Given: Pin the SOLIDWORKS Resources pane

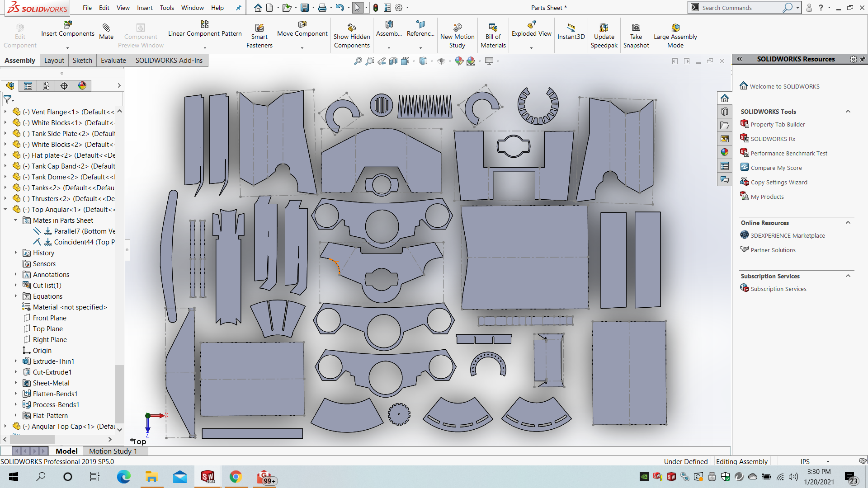Looking at the screenshot, I should (x=863, y=59).
